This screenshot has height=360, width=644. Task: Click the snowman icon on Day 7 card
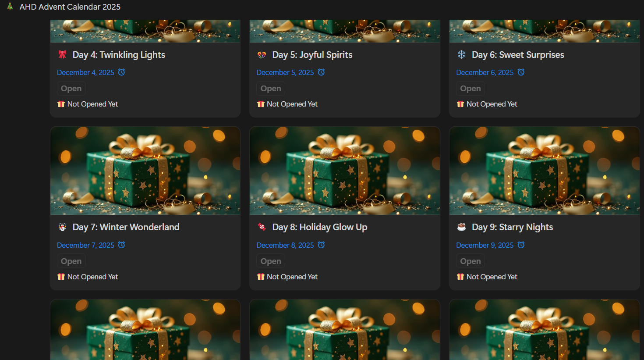tap(63, 227)
